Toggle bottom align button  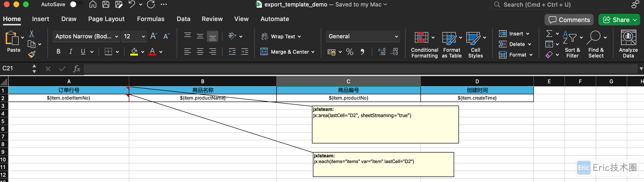click(213, 36)
